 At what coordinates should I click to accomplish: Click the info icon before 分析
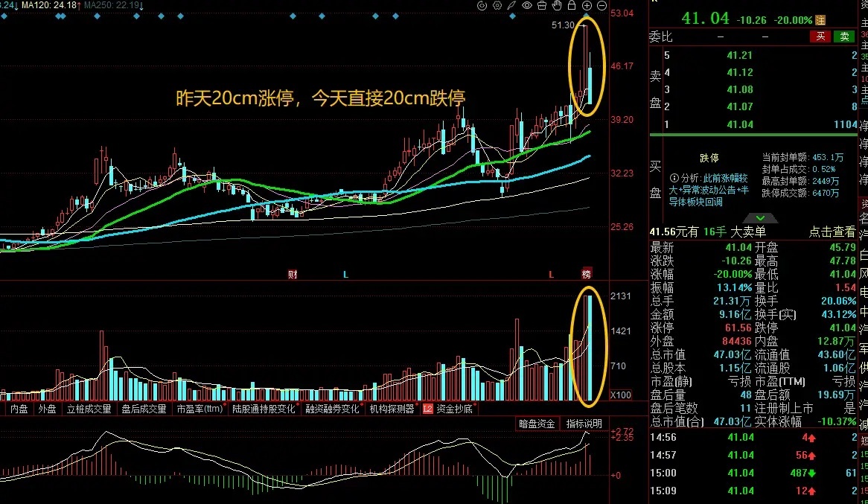(674, 179)
